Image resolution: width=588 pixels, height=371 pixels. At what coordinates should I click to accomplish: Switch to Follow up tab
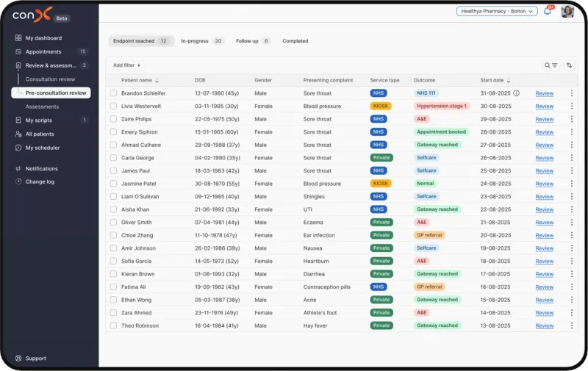pyautogui.click(x=253, y=41)
